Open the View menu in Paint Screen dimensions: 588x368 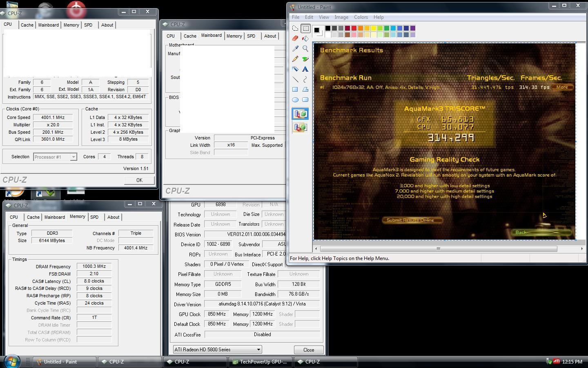coord(324,17)
